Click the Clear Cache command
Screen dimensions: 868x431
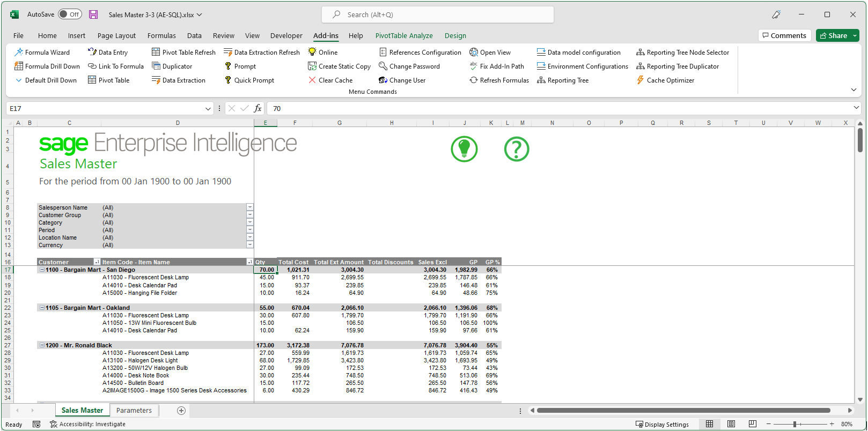click(x=330, y=80)
